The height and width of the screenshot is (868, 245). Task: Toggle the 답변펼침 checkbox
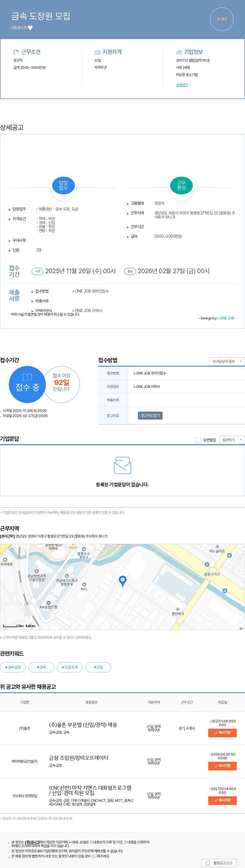pyautogui.click(x=198, y=440)
